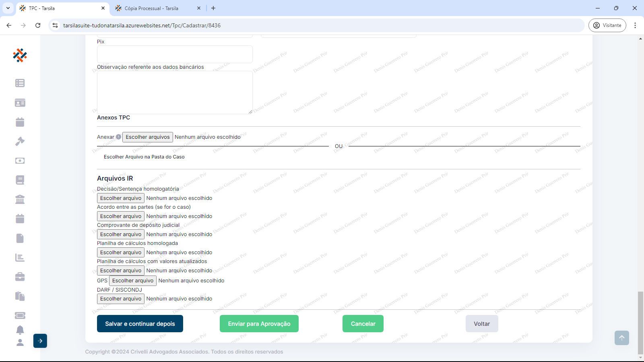Image resolution: width=644 pixels, height=362 pixels.
Task: Click the scroll-to-top arrow button
Action: click(621, 338)
